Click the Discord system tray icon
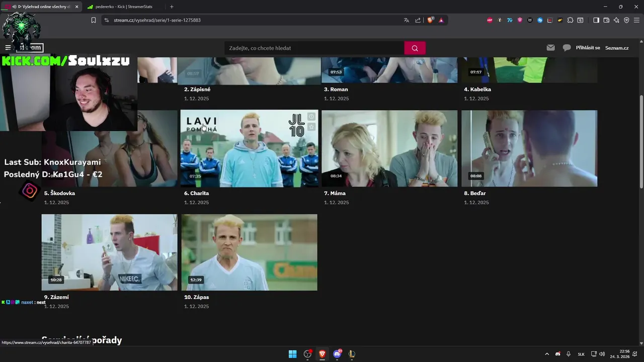Viewport: 644px width, 362px height. click(x=557, y=354)
